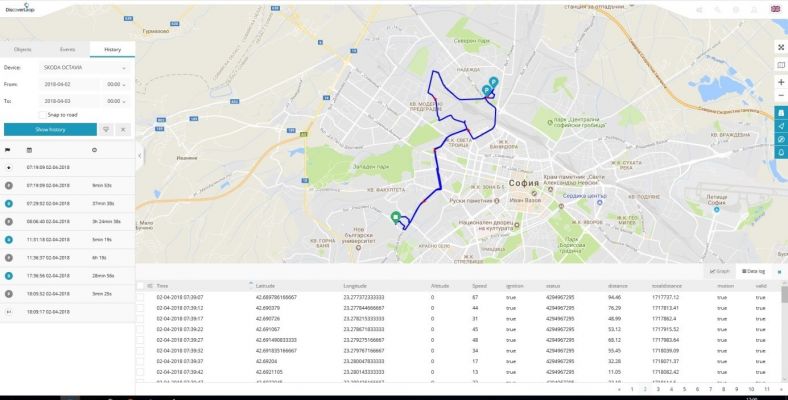Sort by the distance column header
This screenshot has width=788, height=400.
click(618, 286)
